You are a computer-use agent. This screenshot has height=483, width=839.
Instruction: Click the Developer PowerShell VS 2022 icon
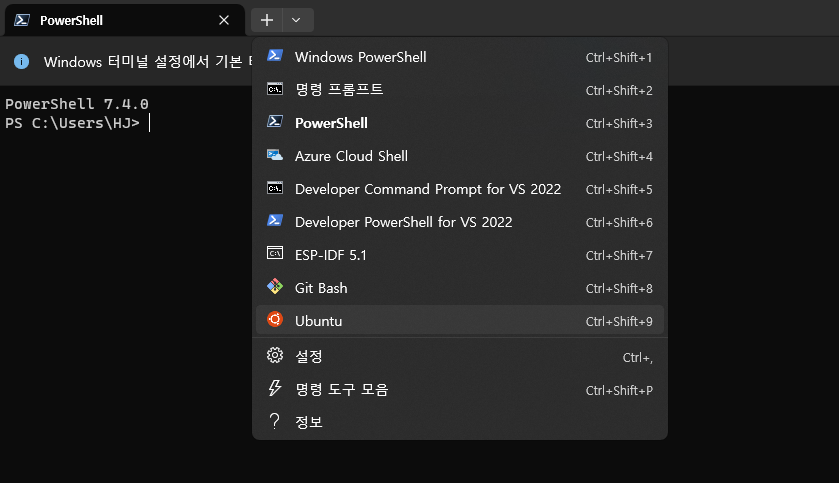point(275,220)
